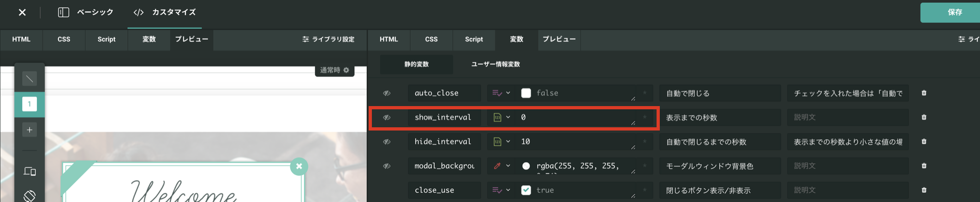
Task: Select the hidden-state diagonal line icon
Action: tap(30, 78)
